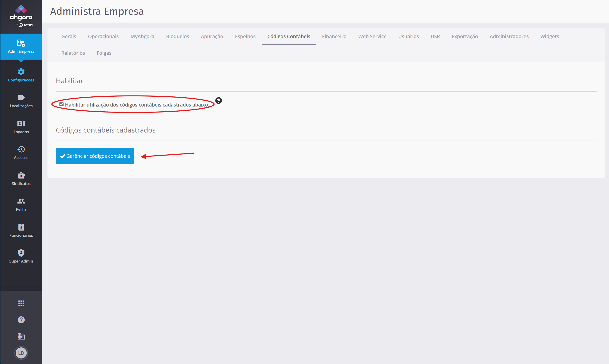This screenshot has width=609, height=364.
Task: Switch to the Financeiro tab
Action: click(334, 36)
